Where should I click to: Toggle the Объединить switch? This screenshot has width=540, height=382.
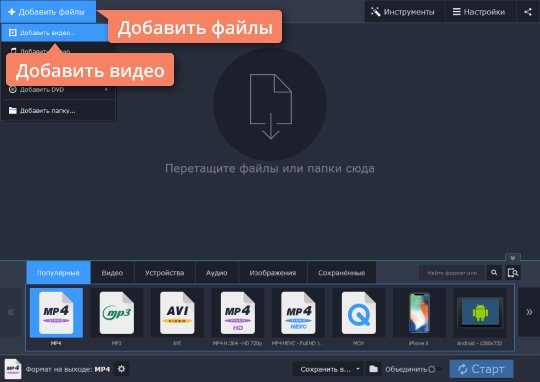[434, 369]
